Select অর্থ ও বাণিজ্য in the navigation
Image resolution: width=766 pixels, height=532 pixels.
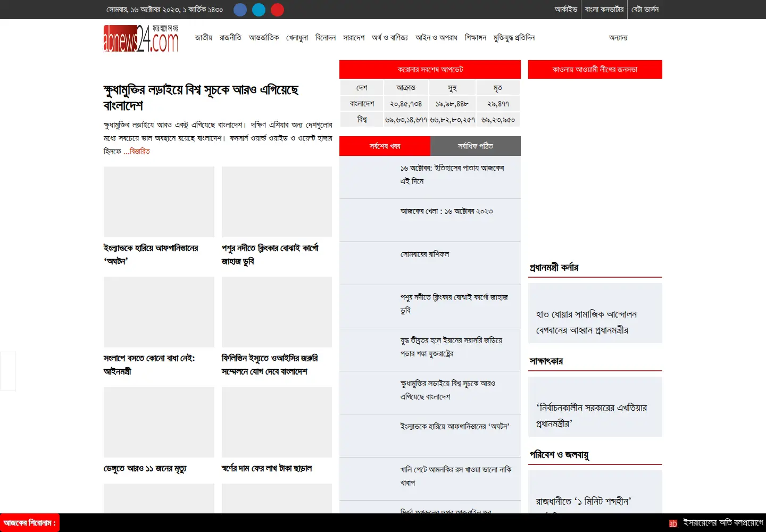[390, 38]
